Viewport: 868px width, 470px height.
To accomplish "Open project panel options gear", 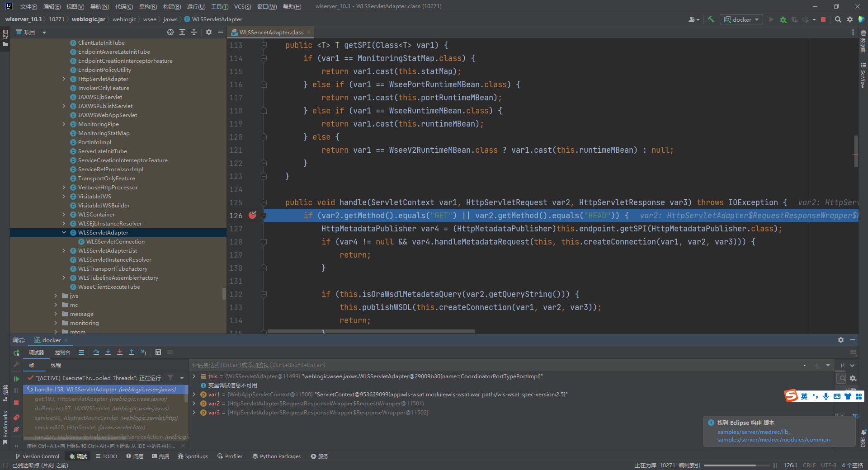I will coord(208,32).
